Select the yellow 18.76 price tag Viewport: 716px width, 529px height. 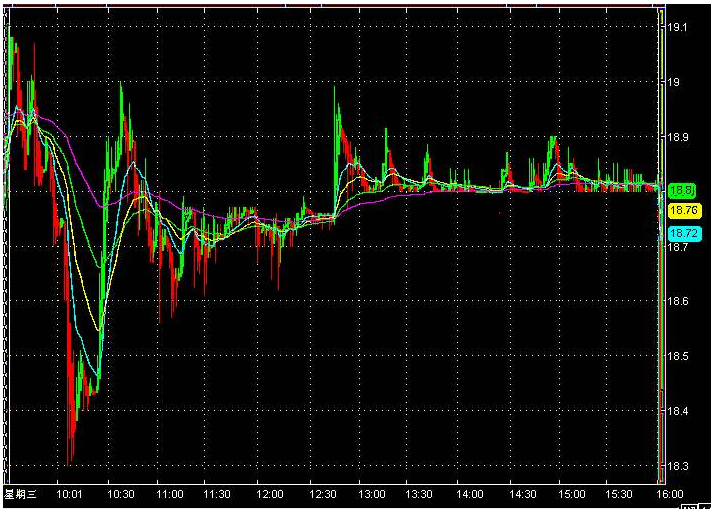683,211
